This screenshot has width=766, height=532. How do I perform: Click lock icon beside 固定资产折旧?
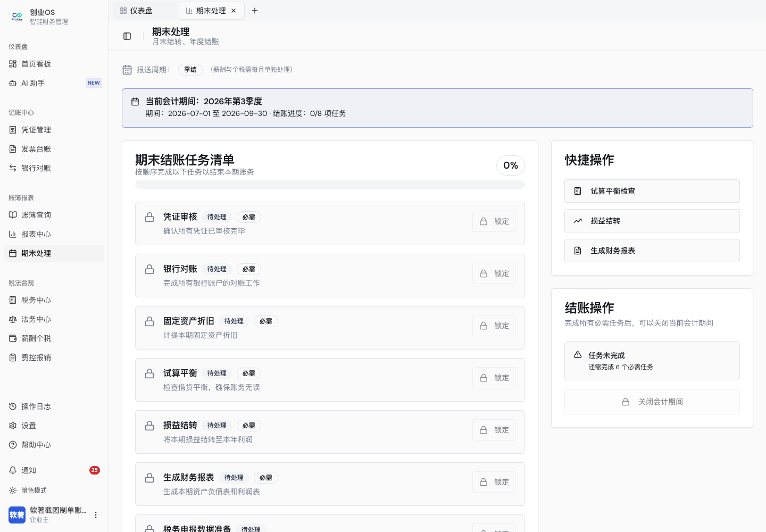pyautogui.click(x=149, y=321)
